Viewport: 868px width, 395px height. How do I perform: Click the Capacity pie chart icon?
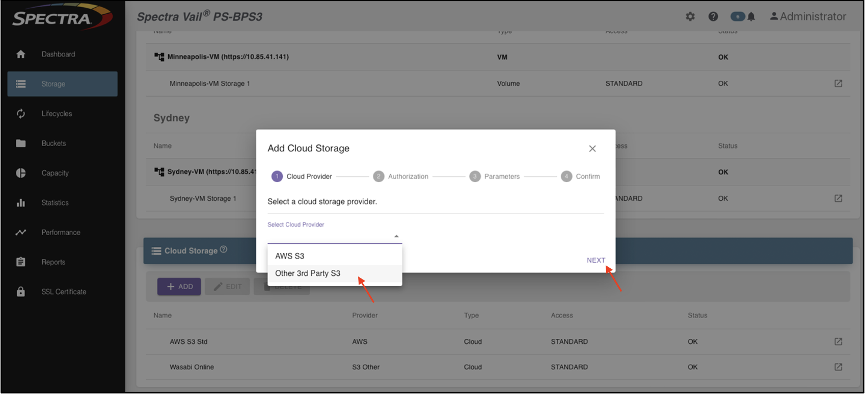click(x=21, y=173)
